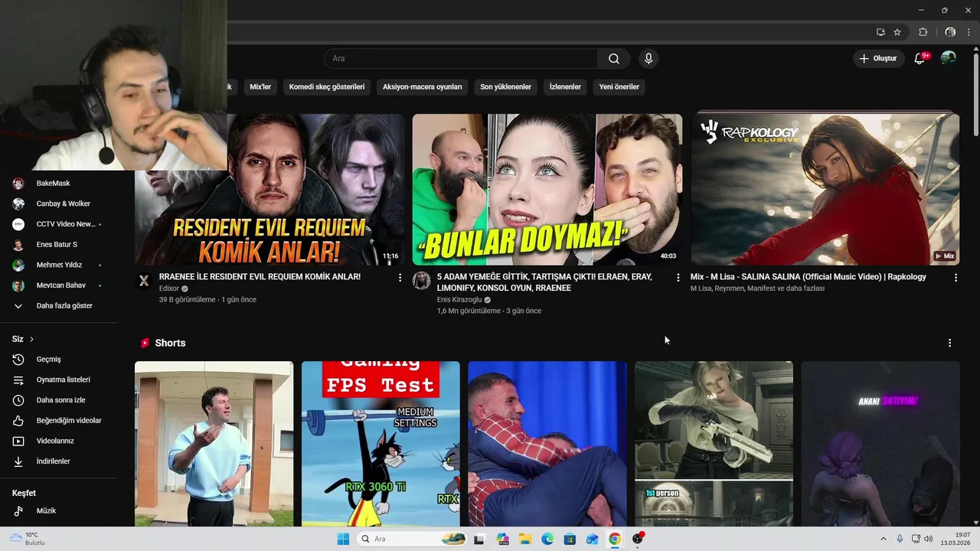Open Microsoft Edge from taskbar
Image resolution: width=980 pixels, height=551 pixels.
coord(547,539)
